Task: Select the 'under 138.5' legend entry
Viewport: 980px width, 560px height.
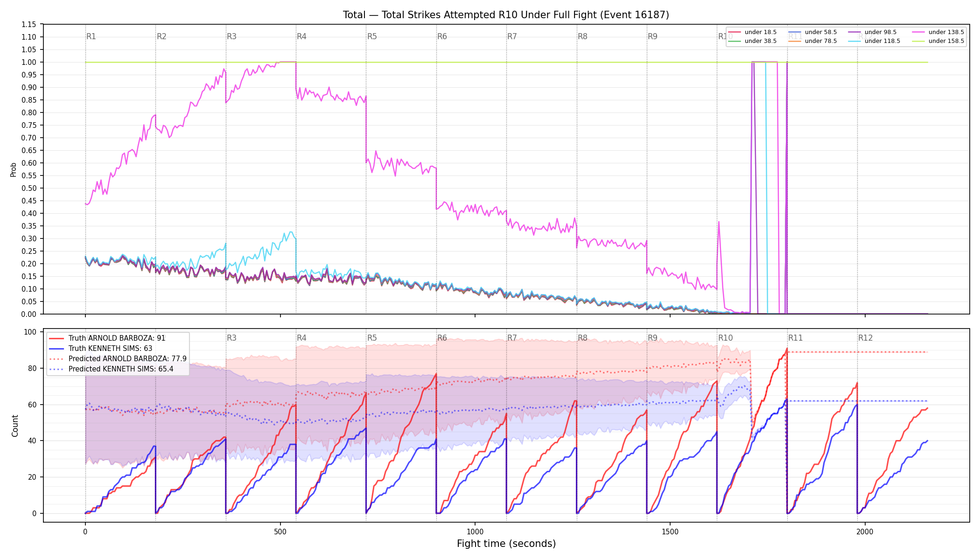Action: (938, 32)
